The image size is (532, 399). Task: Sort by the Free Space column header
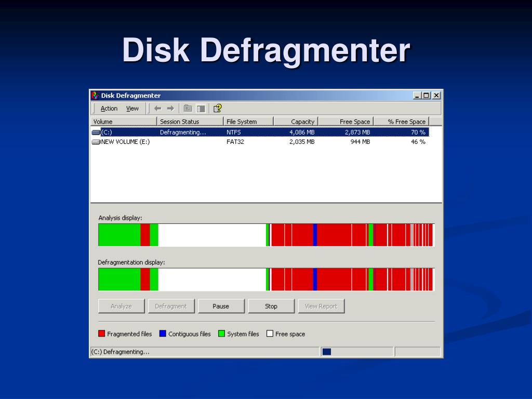click(x=345, y=122)
